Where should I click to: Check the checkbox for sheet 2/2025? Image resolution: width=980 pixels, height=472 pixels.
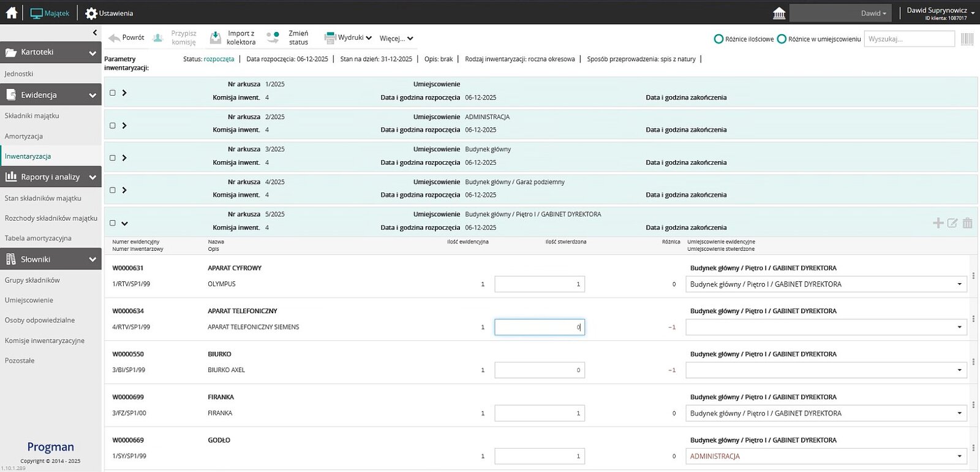[113, 126]
